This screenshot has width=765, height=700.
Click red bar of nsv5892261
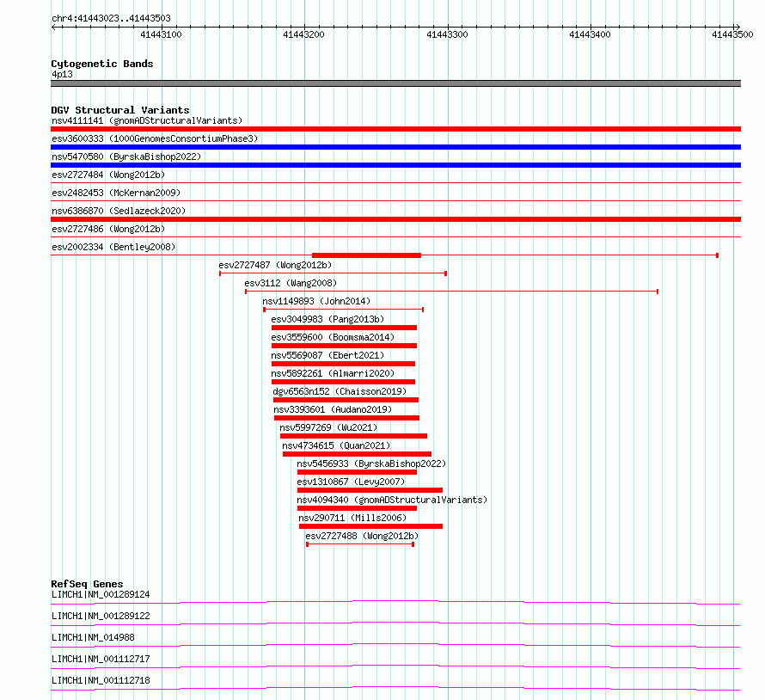(344, 382)
